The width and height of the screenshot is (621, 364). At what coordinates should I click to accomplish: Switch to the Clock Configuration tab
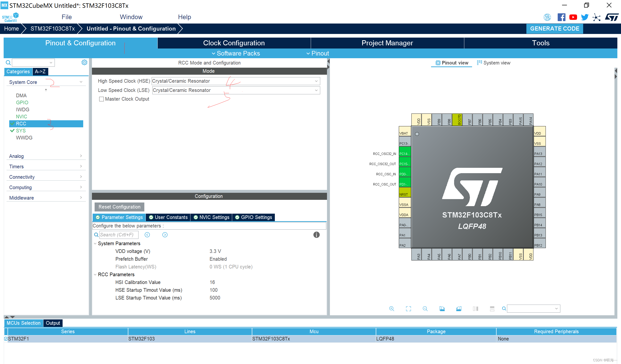234,43
